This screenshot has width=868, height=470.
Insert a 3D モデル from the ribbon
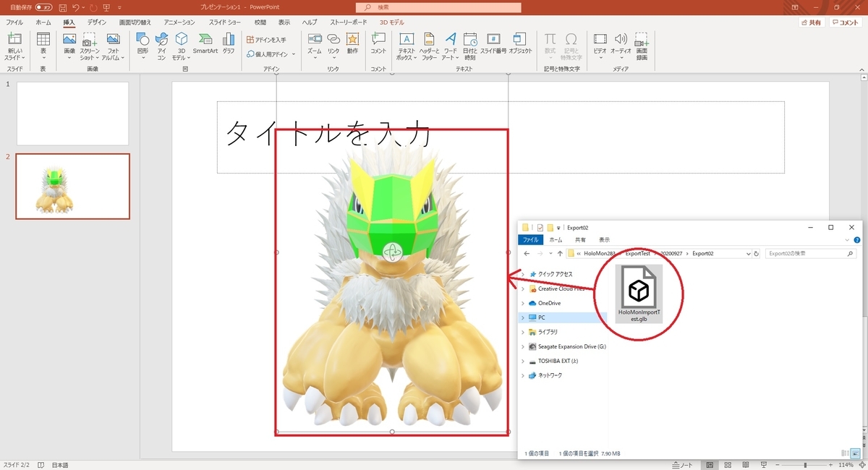click(181, 46)
